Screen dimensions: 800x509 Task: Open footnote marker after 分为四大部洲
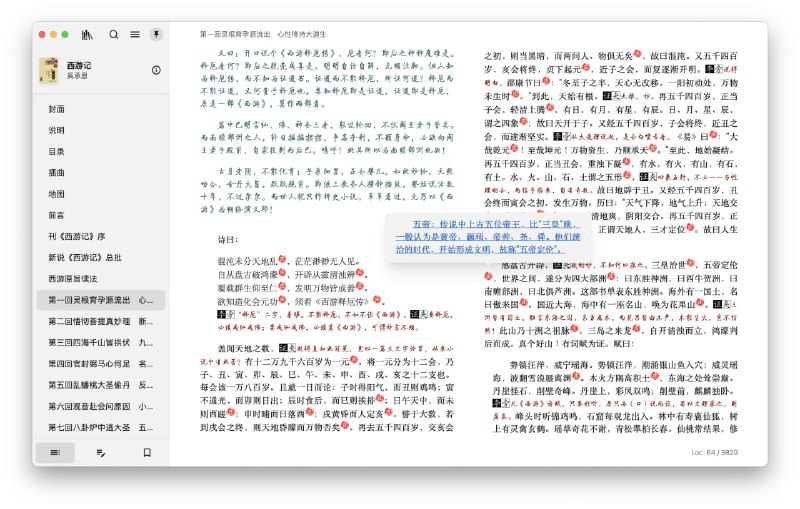click(x=611, y=277)
